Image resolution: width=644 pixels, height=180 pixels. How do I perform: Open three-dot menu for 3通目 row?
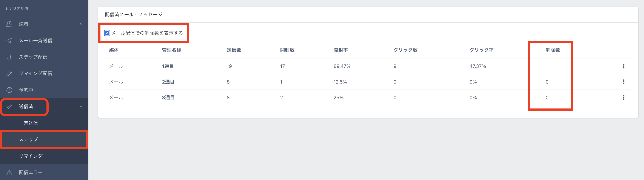pyautogui.click(x=624, y=98)
